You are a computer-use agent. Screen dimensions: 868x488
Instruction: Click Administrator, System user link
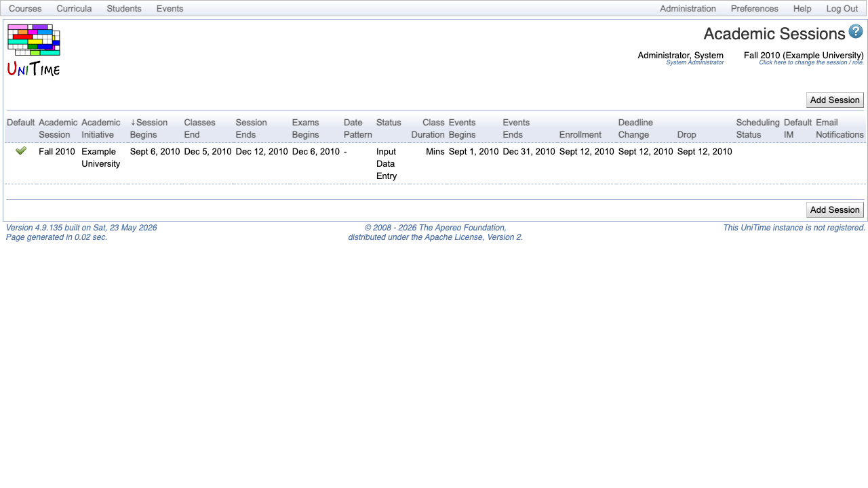click(x=680, y=56)
